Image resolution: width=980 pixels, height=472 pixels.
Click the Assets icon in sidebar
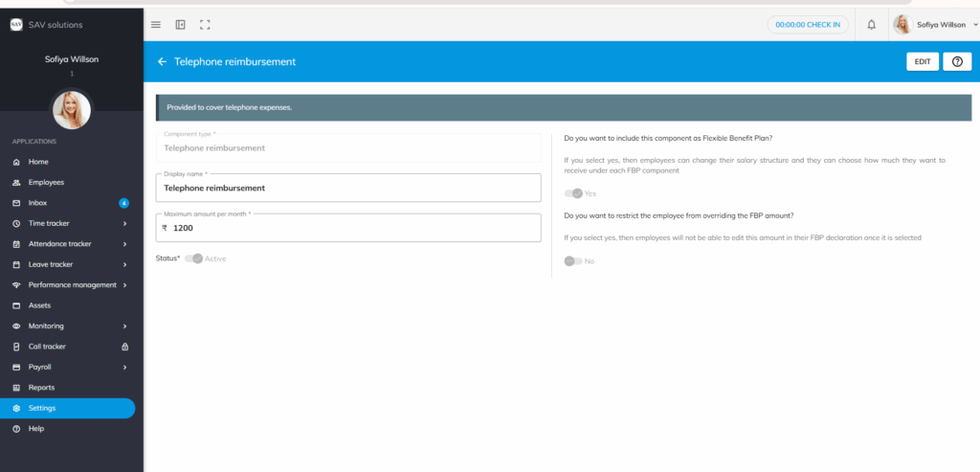17,305
